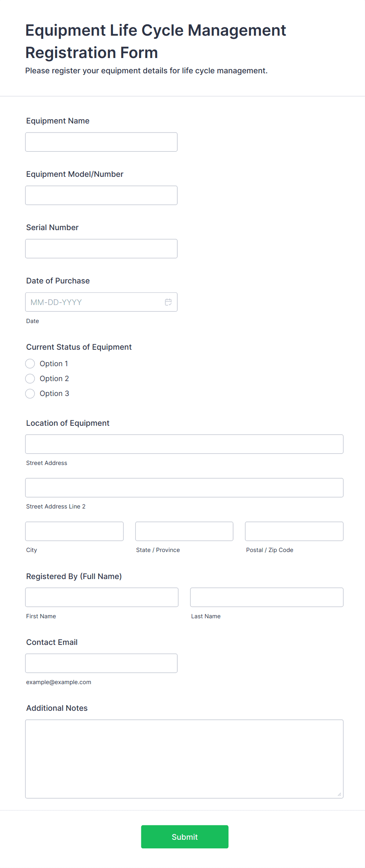
Task: Select the Option 1 radio button
Action: [x=30, y=363]
